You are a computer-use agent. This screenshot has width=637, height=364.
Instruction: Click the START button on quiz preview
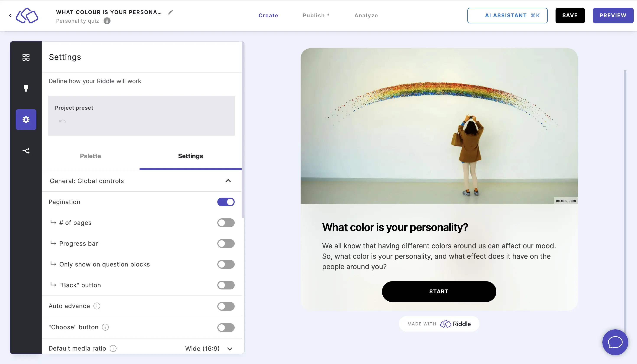439,291
